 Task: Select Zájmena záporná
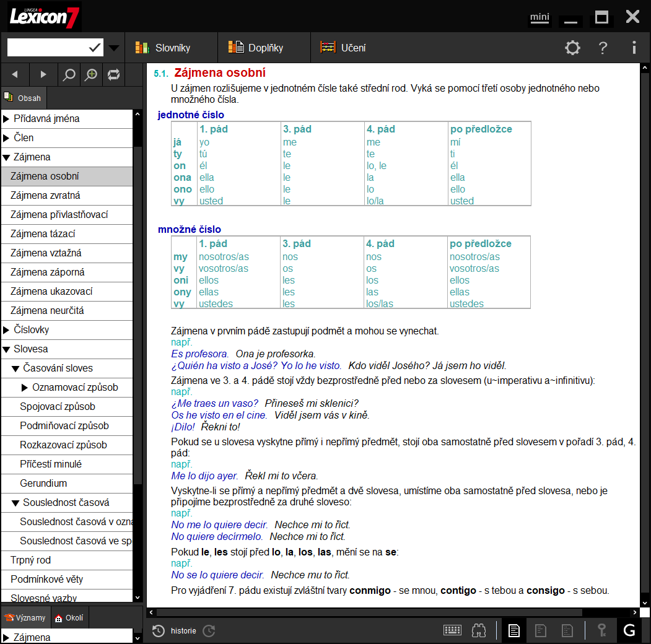point(67,272)
